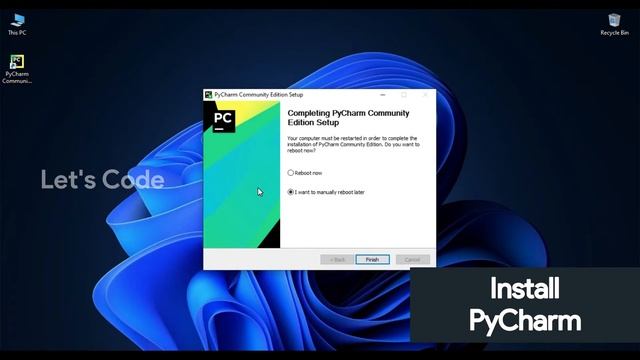
Task: Minimize the PyCharm setup window
Action: [x=382, y=95]
